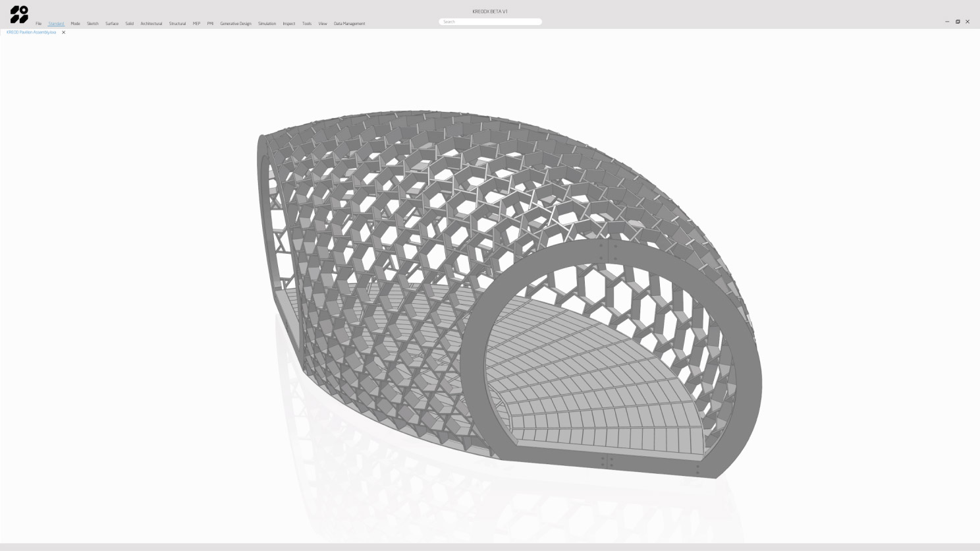
Task: Switch to the Architectural tab
Action: [x=151, y=24]
